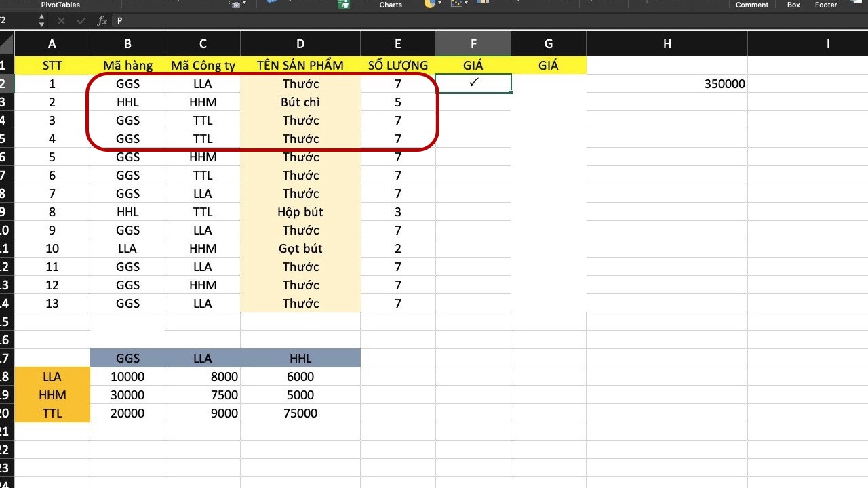Click the Name Box stepper arrows

(x=41, y=21)
